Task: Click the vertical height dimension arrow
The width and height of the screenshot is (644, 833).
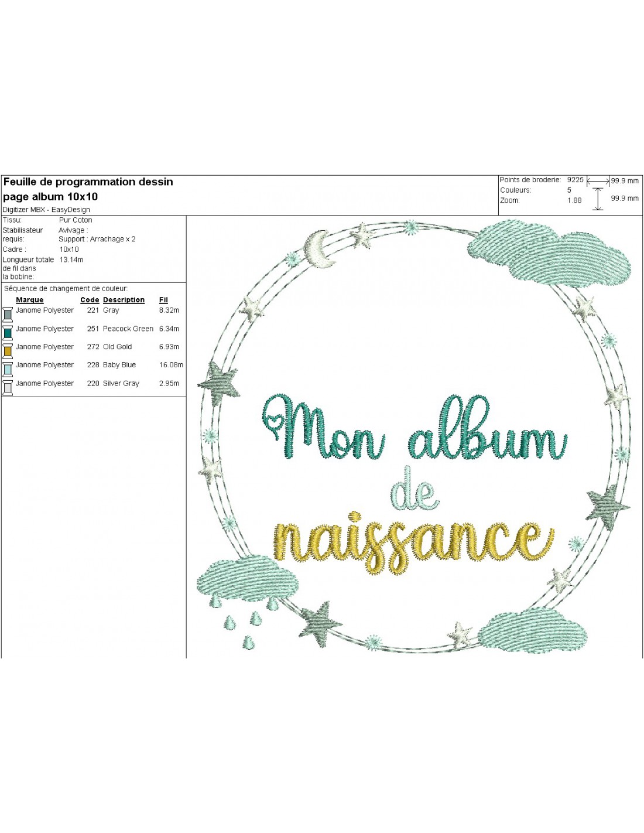Action: tap(598, 199)
